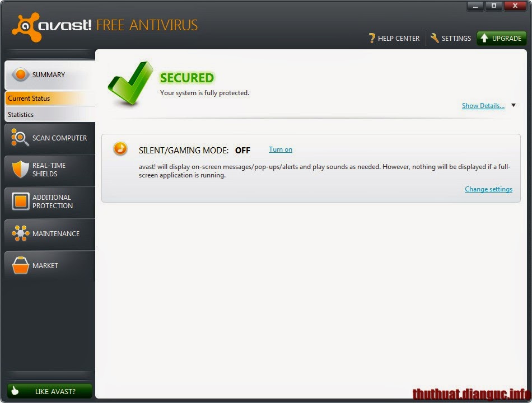
Task: Click the green Secured checkmark icon
Action: pos(130,83)
